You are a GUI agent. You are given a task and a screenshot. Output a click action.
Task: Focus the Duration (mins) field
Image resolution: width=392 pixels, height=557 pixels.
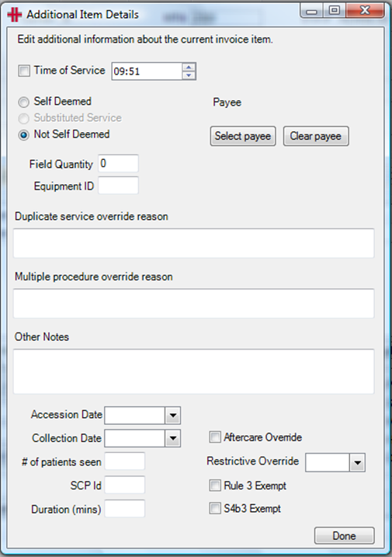(125, 508)
